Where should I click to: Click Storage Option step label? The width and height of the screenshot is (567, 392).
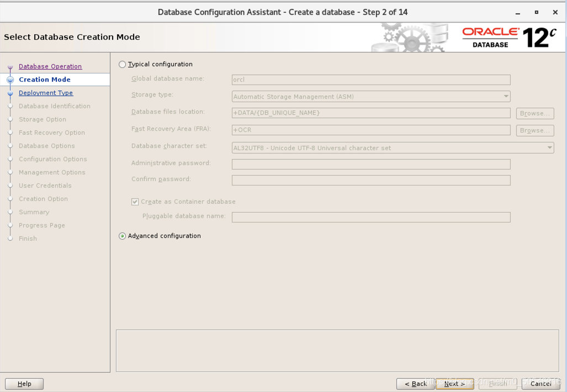43,119
